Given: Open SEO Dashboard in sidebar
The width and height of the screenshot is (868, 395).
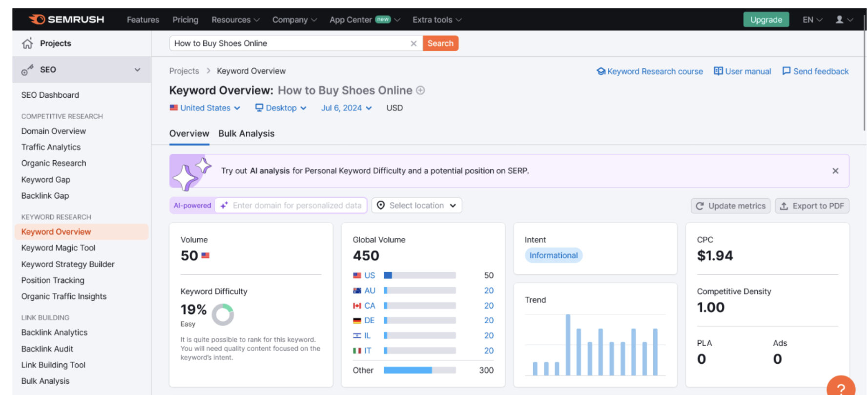Looking at the screenshot, I should tap(50, 95).
